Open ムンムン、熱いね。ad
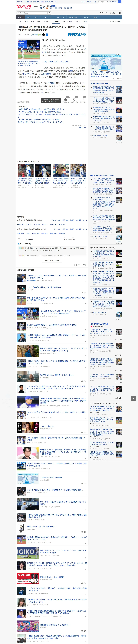The height and width of the screenshot is (644, 138). [x=47, y=426]
